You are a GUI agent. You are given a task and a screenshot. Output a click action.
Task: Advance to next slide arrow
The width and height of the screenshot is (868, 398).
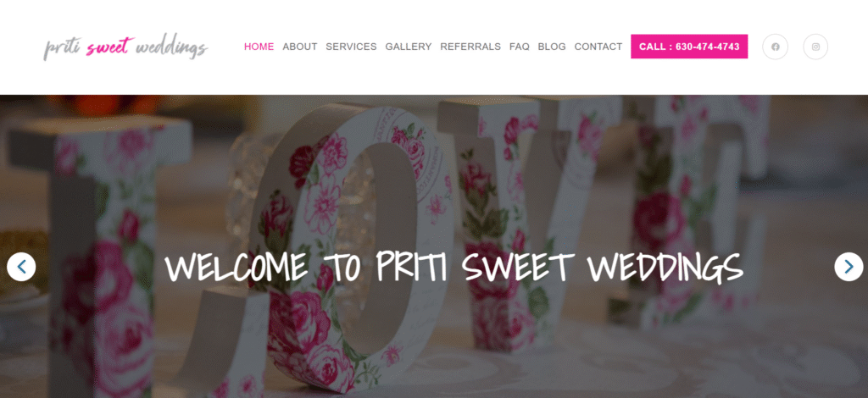(x=849, y=267)
